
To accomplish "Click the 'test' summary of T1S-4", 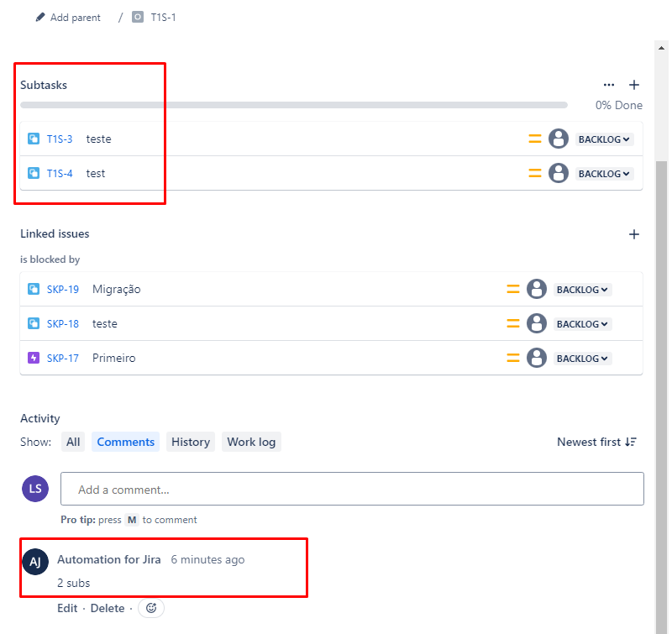I will [96, 173].
